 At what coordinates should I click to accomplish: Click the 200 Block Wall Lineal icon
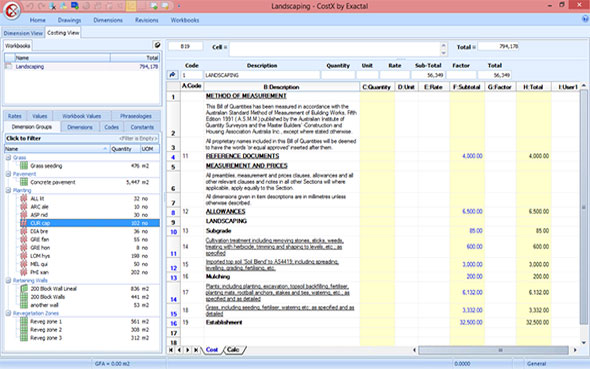24,289
